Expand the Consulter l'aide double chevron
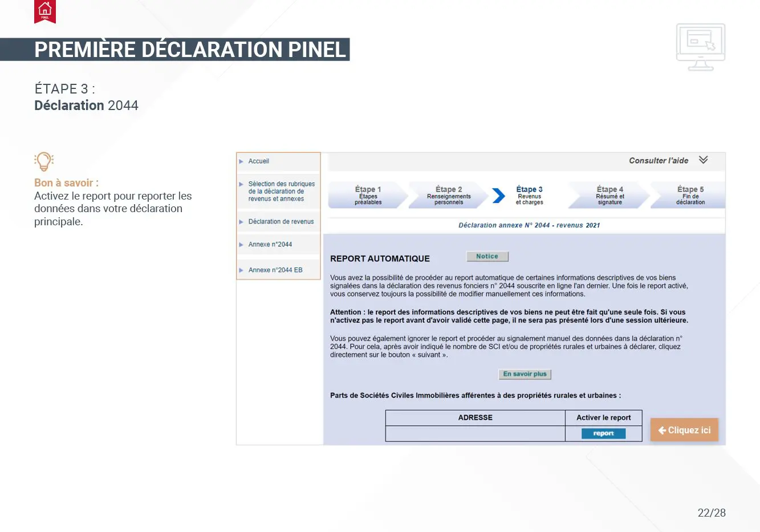Image resolution: width=760 pixels, height=532 pixels. tap(704, 160)
